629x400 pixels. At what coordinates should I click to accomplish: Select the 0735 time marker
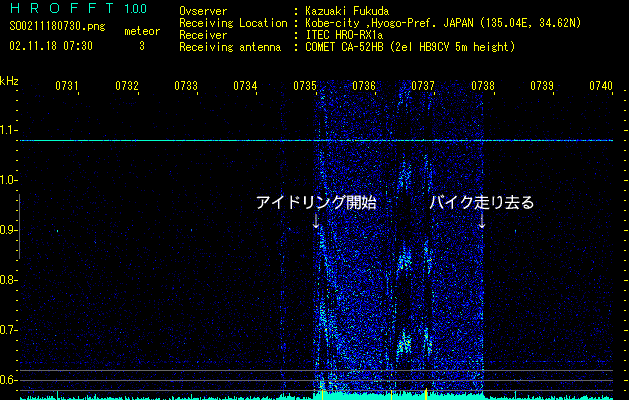[305, 87]
